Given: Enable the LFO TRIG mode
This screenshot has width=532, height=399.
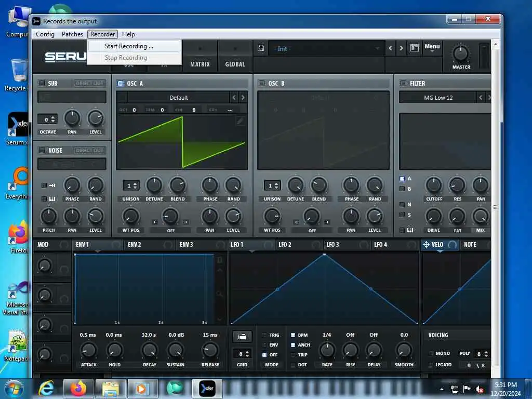Looking at the screenshot, I should click(264, 335).
